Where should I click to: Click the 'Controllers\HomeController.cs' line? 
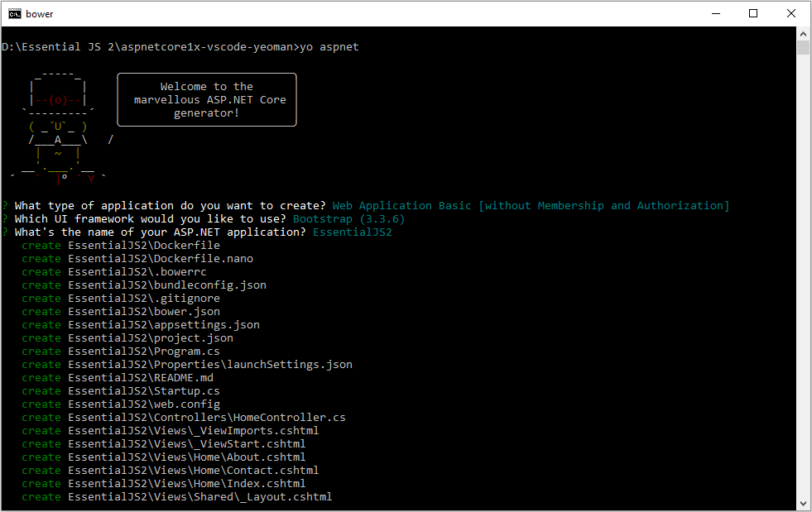184,417
